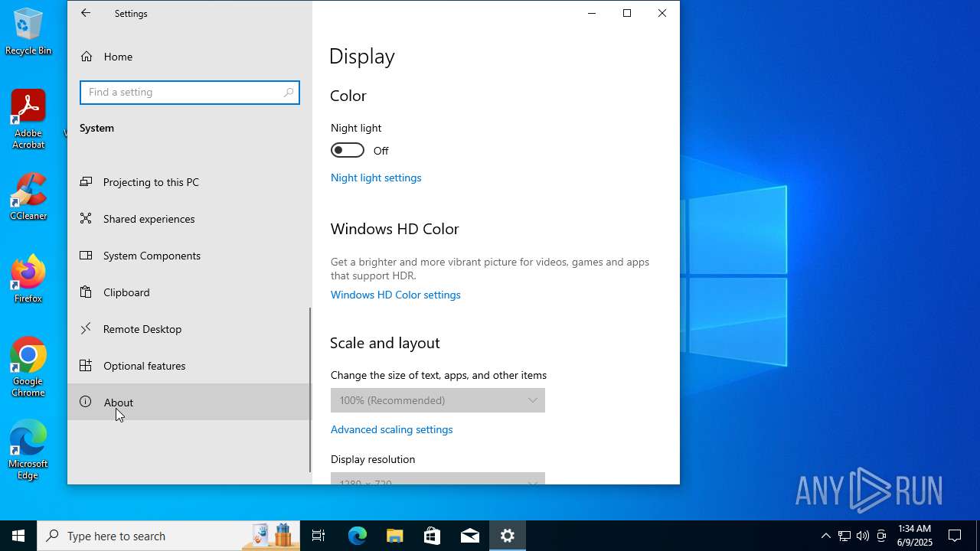Open Windows HD Color settings link
Viewport: 980px width, 551px height.
[396, 295]
